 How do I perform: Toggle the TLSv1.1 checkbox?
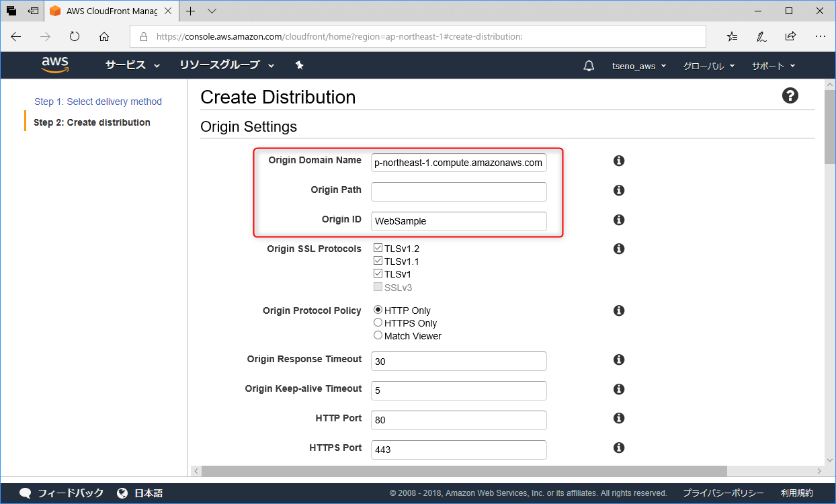click(x=378, y=261)
